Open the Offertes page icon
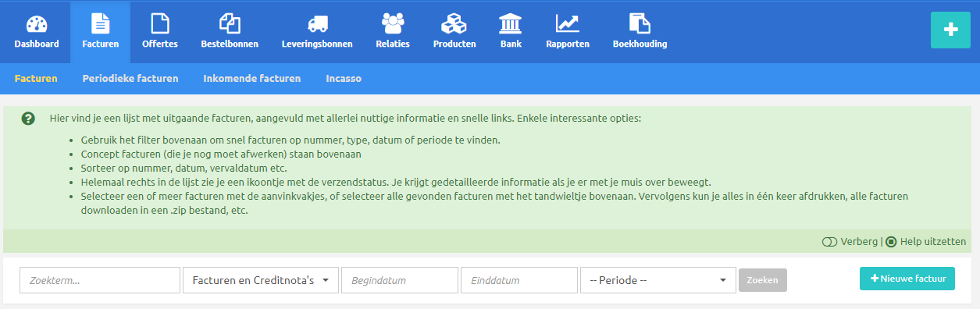This screenshot has width=980, height=309. pos(159,23)
